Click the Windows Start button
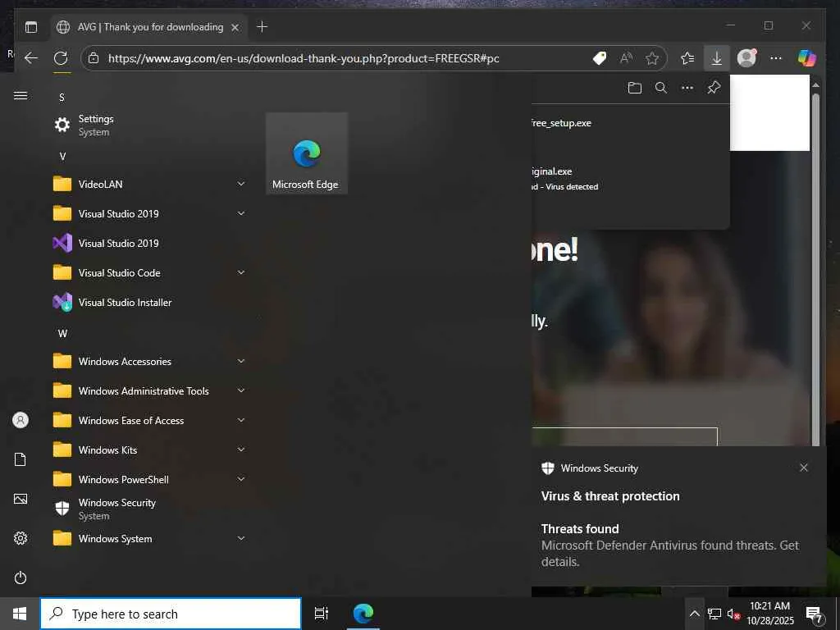The width and height of the screenshot is (840, 630). point(20,614)
